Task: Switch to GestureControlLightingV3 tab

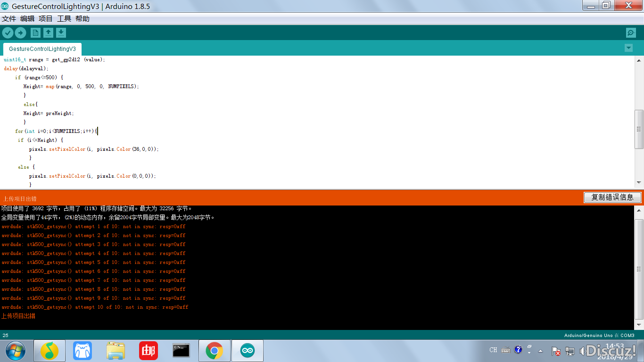Action: click(42, 49)
